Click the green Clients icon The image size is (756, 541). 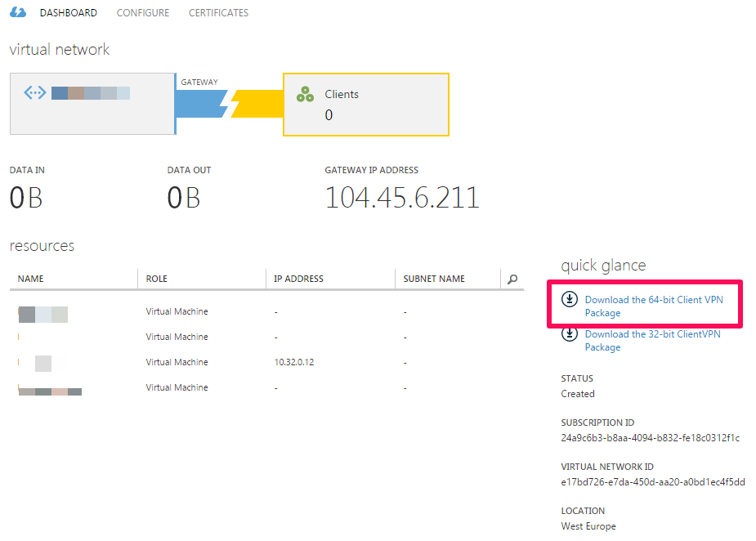click(x=305, y=95)
